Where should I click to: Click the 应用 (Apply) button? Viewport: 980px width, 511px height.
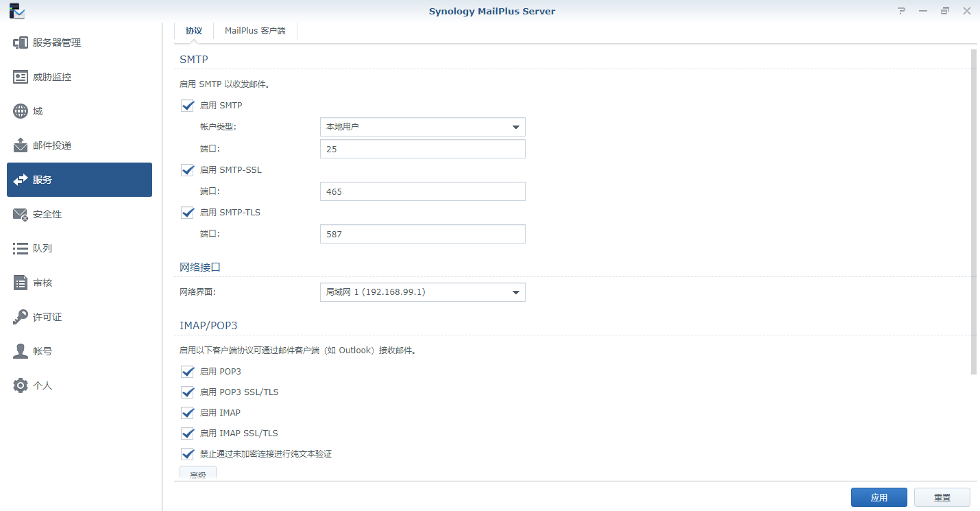879,498
